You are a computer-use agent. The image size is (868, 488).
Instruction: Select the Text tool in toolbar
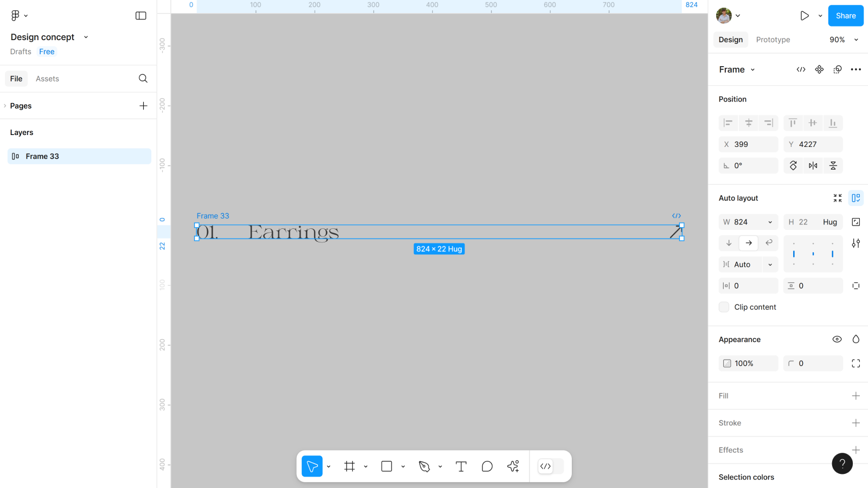461,466
